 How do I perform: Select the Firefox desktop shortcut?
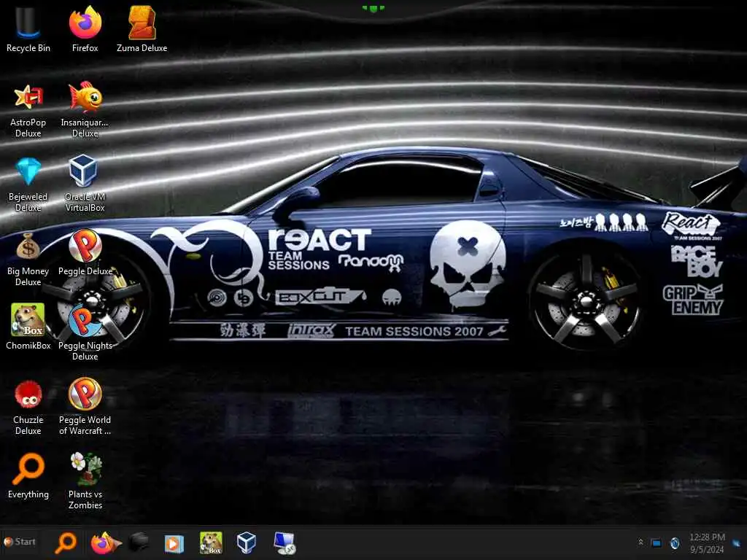tap(85, 28)
